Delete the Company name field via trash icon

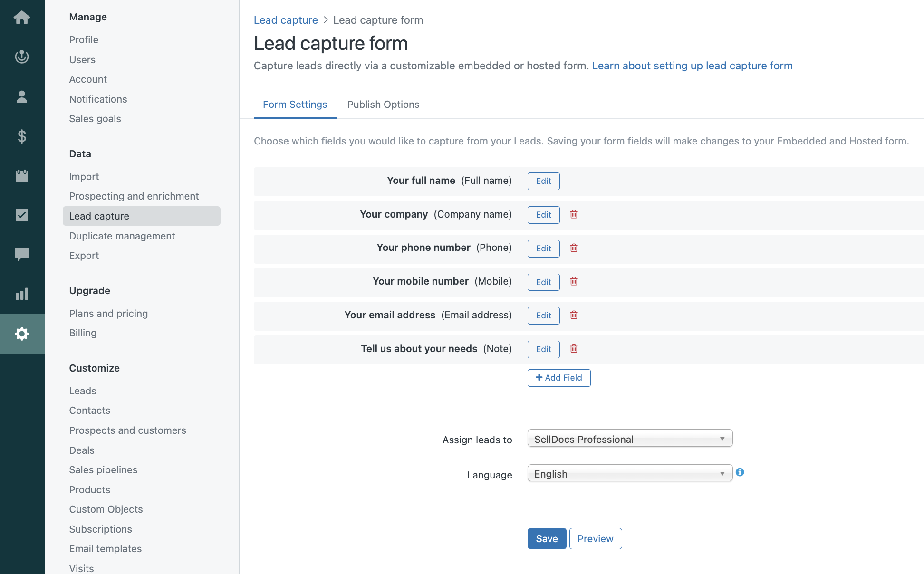pyautogui.click(x=574, y=214)
